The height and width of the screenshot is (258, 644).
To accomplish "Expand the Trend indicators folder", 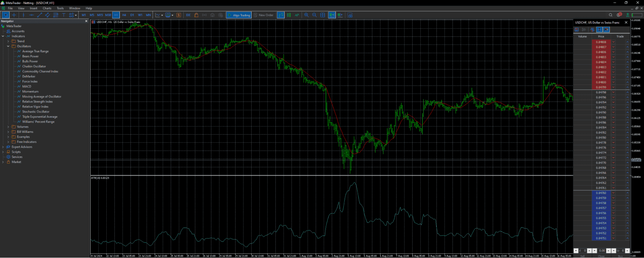I will 8,41.
